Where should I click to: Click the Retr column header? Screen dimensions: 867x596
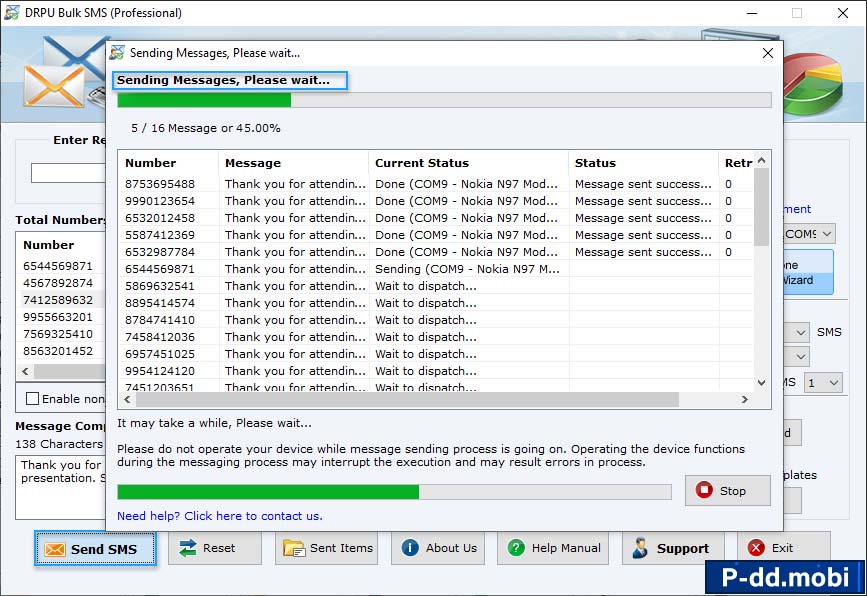[x=736, y=163]
